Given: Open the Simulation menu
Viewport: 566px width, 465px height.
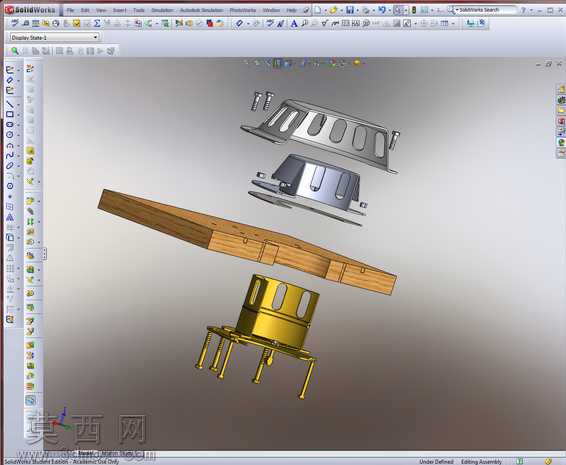Looking at the screenshot, I should 162,10.
